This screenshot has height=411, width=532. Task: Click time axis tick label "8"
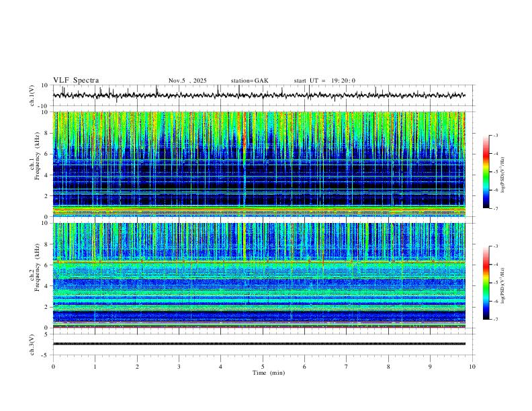click(x=388, y=367)
